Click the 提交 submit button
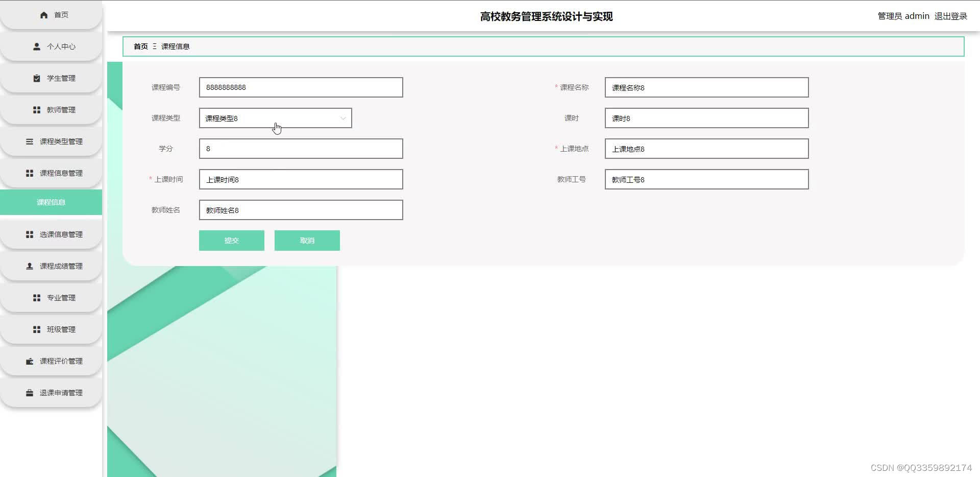This screenshot has height=477, width=980. [x=232, y=241]
